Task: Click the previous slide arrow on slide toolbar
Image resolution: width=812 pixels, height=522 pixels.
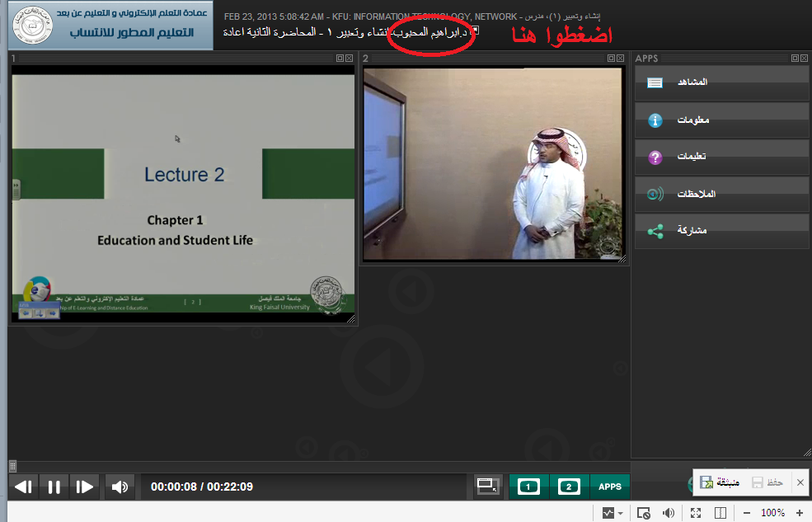Action: 26,313
